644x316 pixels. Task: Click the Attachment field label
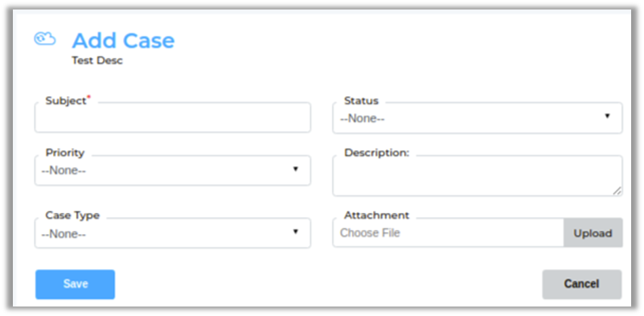pyautogui.click(x=377, y=215)
